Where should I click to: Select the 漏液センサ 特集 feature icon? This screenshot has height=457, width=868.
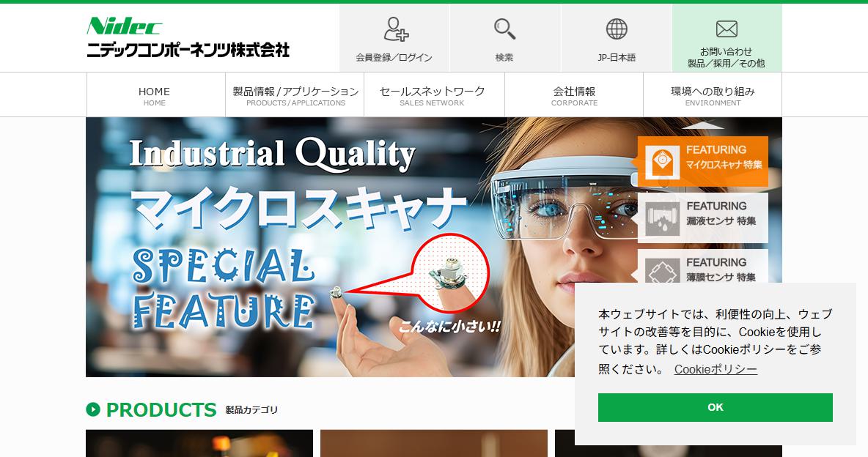pyautogui.click(x=663, y=218)
